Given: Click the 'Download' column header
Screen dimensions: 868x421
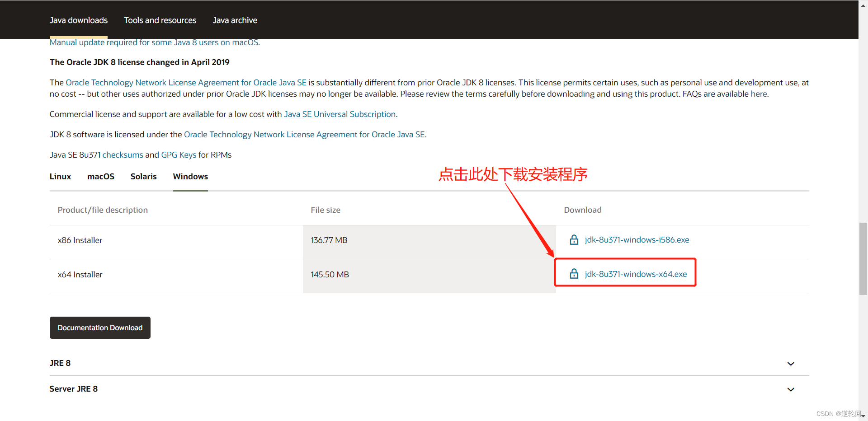Looking at the screenshot, I should (583, 210).
